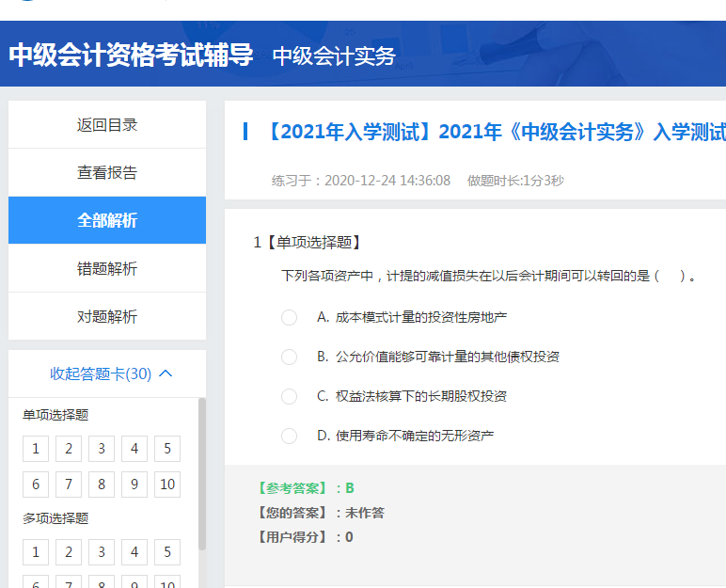
Task: Select radio option A 成本模式计量的投资性房地产
Action: [x=289, y=317]
